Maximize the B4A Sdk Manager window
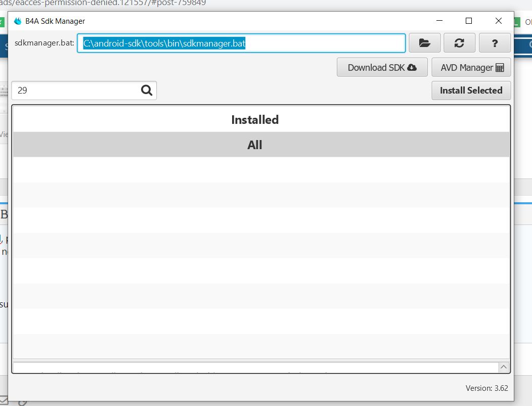Viewport: 532px width, 406px height. 469,21
